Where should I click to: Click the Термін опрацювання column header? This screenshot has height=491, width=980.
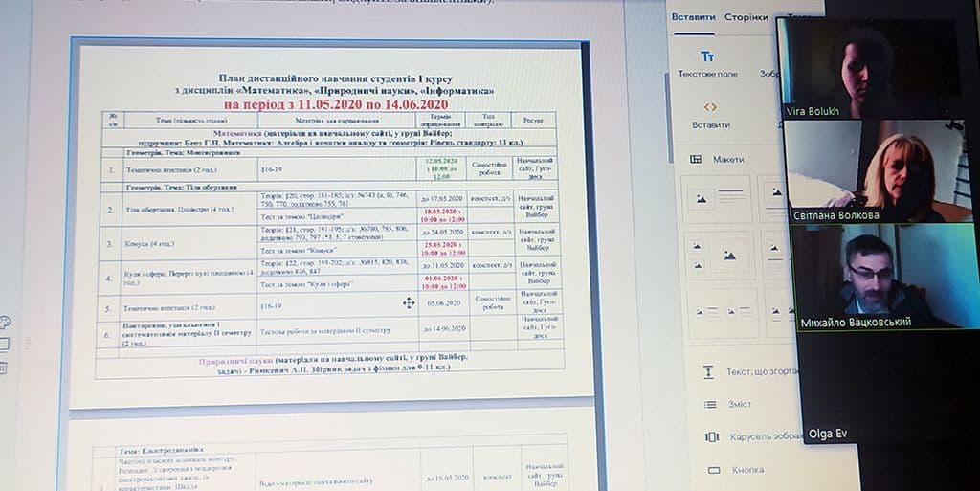440,120
